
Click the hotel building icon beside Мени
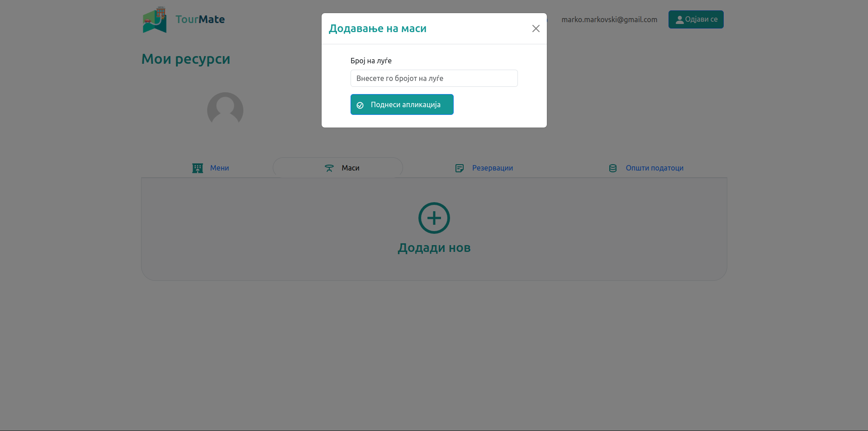198,168
